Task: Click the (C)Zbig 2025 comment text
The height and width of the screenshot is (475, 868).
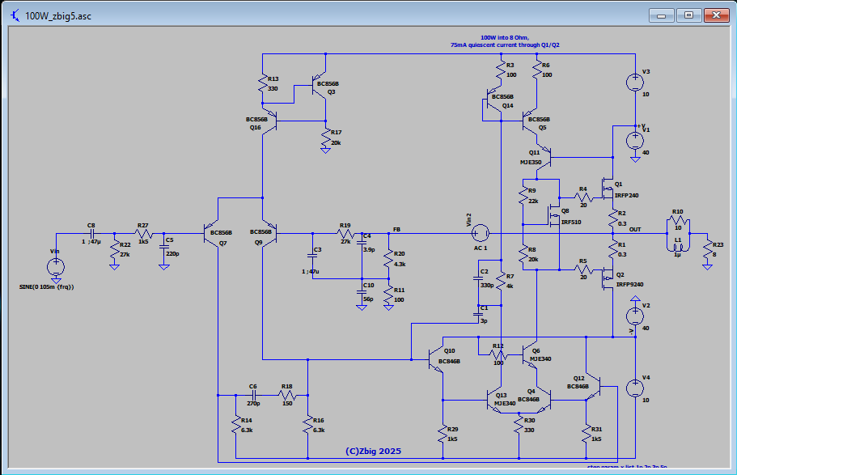Action: click(373, 452)
